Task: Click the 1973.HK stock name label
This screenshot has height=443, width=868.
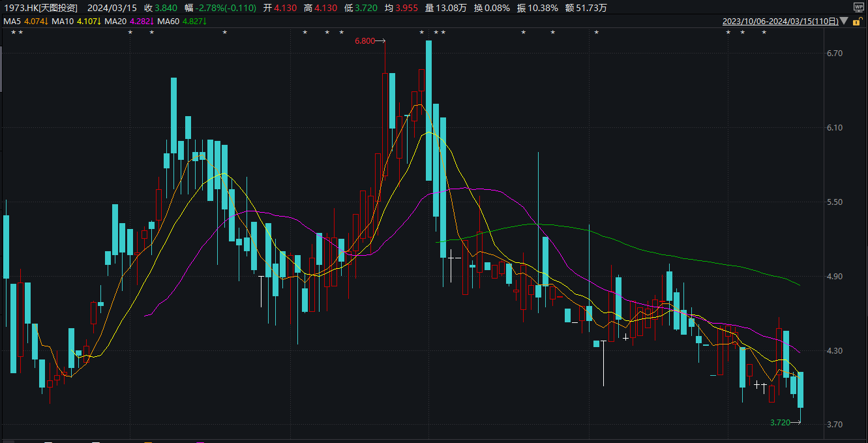Action: tap(40, 8)
